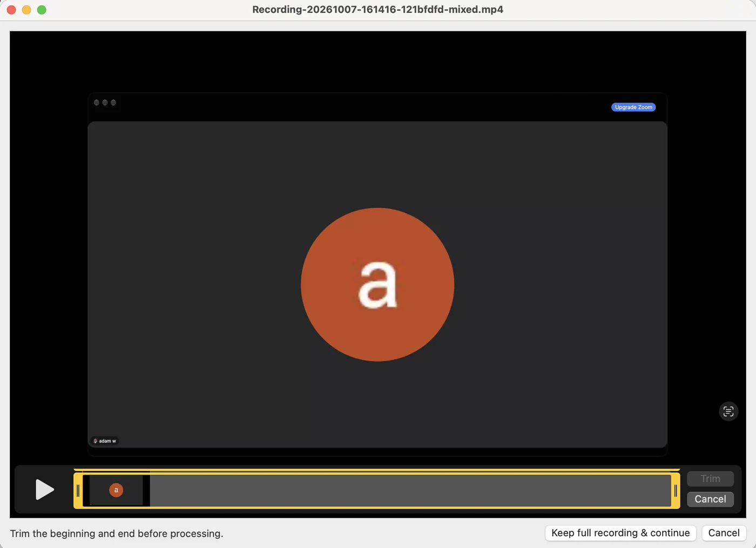Close the recording window
This screenshot has width=756, height=548.
click(11, 10)
